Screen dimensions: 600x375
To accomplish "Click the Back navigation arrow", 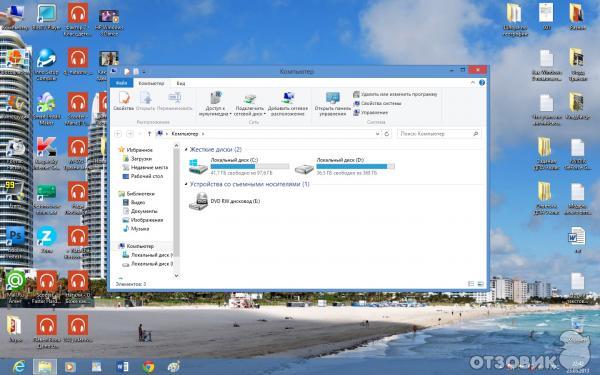I will [118, 134].
